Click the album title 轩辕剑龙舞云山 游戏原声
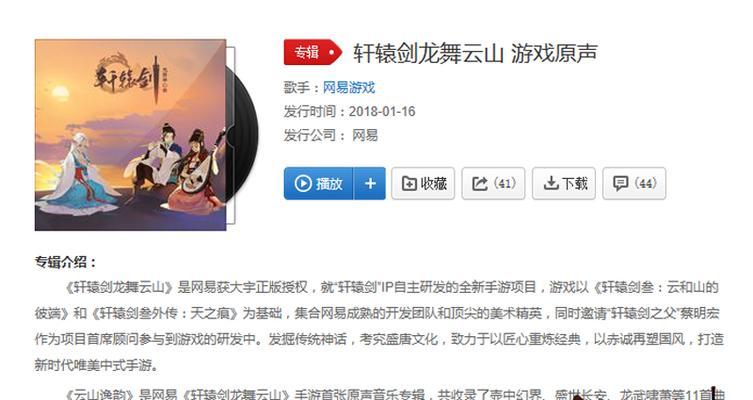753x400 pixels. click(x=475, y=53)
